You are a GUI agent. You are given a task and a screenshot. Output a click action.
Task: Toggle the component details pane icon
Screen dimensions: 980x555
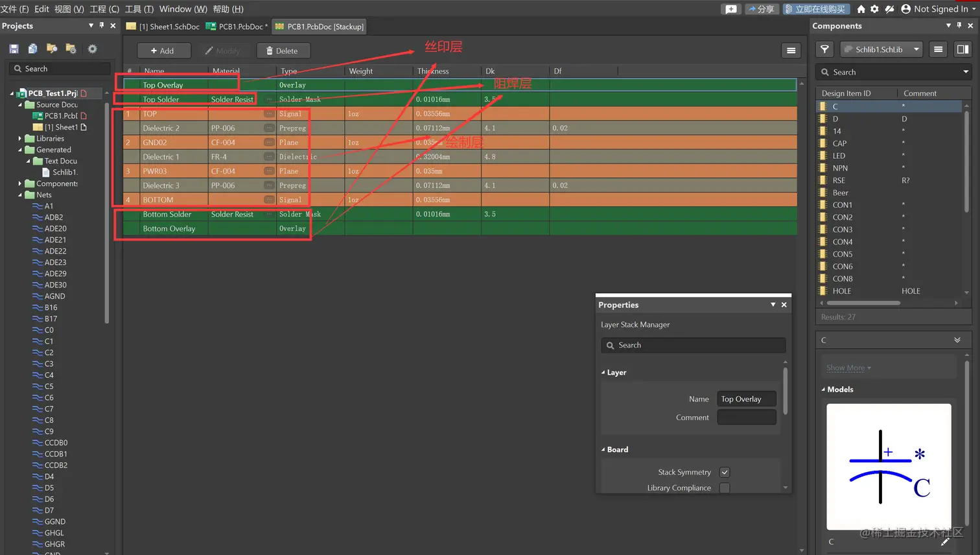tap(962, 49)
